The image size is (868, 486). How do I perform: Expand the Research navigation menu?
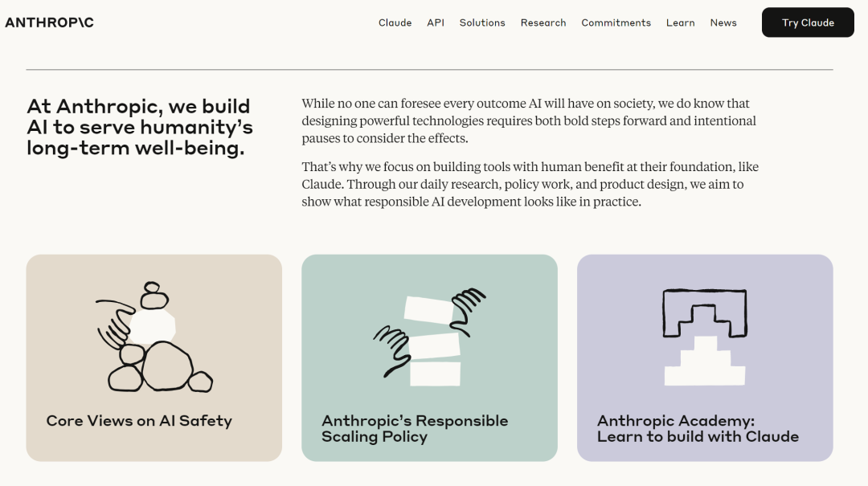543,22
